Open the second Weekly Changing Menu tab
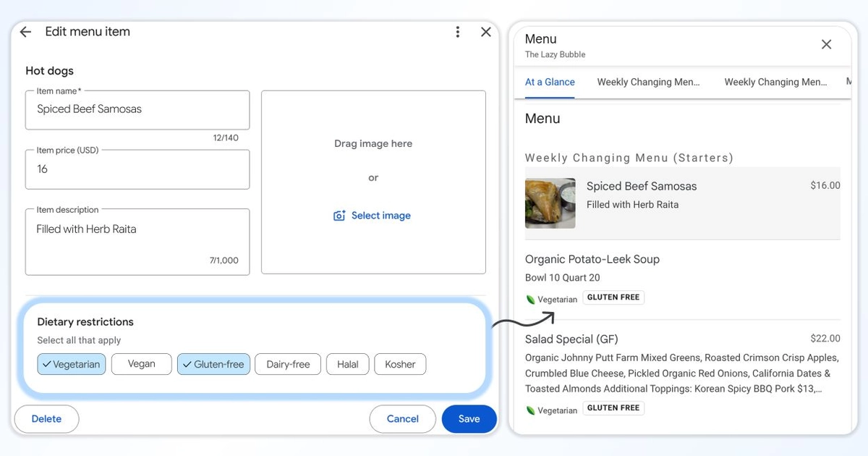Viewport: 868px width, 456px height. (775, 82)
